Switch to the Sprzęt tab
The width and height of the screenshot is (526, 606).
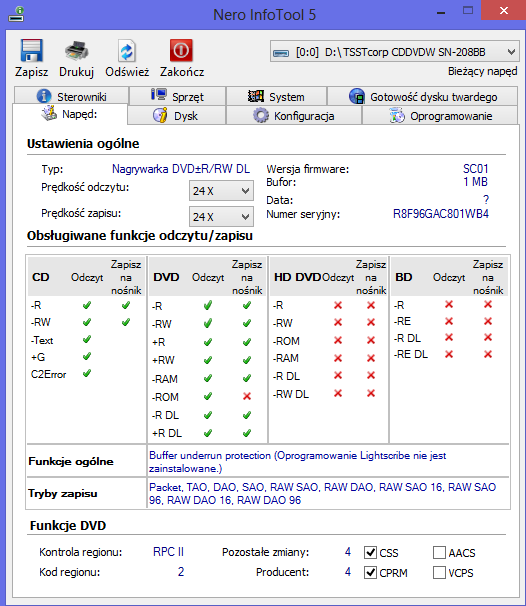tap(177, 96)
